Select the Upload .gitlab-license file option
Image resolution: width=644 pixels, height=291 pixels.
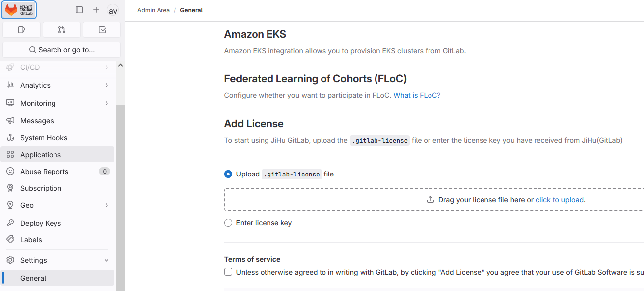pos(228,174)
